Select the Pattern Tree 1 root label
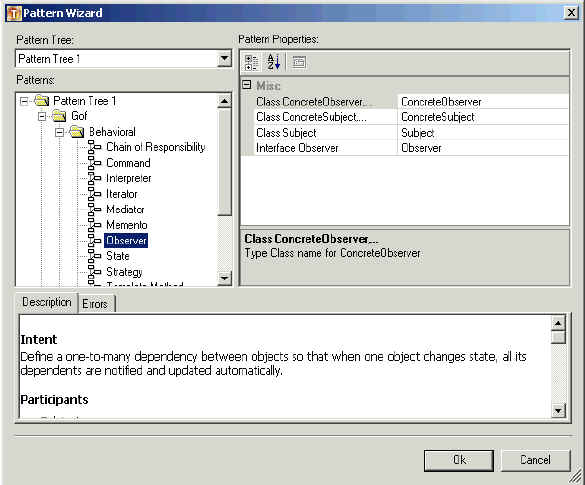Screen dimensions: 585x485 point(85,100)
